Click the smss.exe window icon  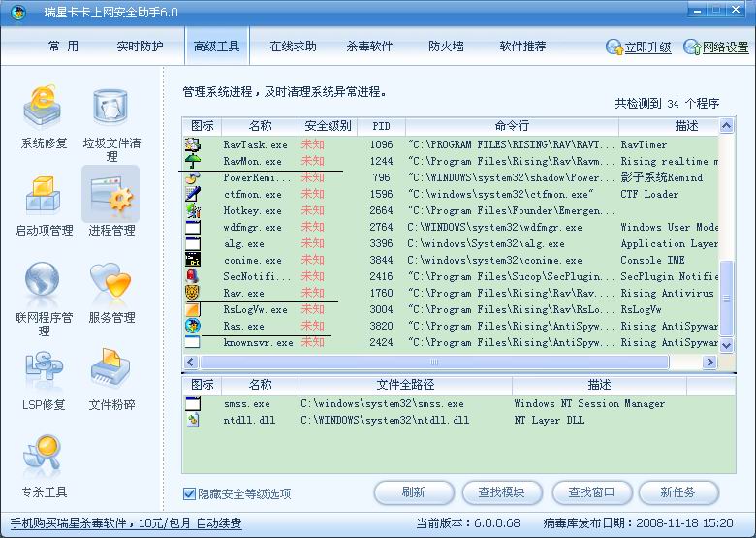193,403
